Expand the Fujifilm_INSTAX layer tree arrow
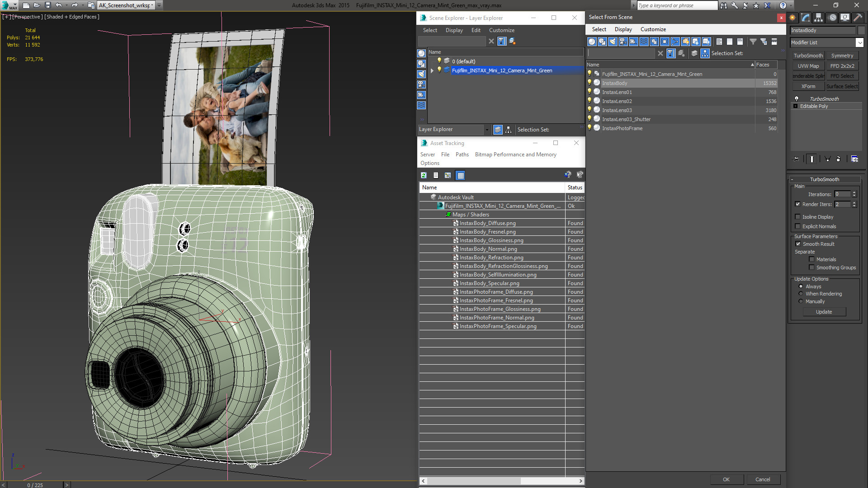Screen dimensions: 868x488 432,70
